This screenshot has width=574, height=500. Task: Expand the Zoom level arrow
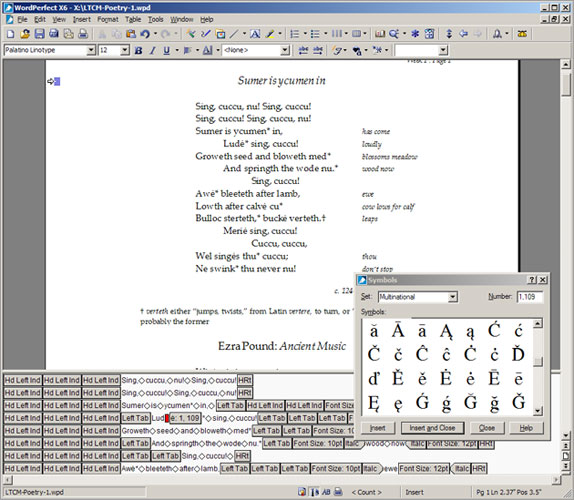click(x=404, y=34)
